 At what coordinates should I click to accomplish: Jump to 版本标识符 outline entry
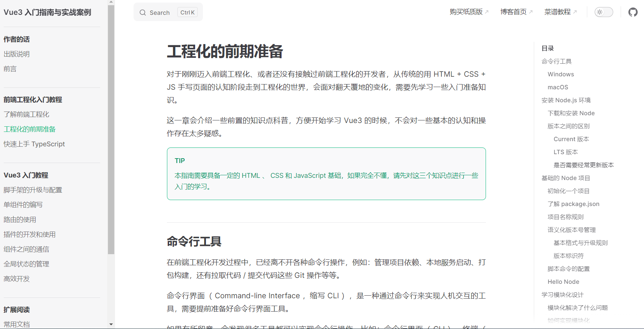[569, 256]
